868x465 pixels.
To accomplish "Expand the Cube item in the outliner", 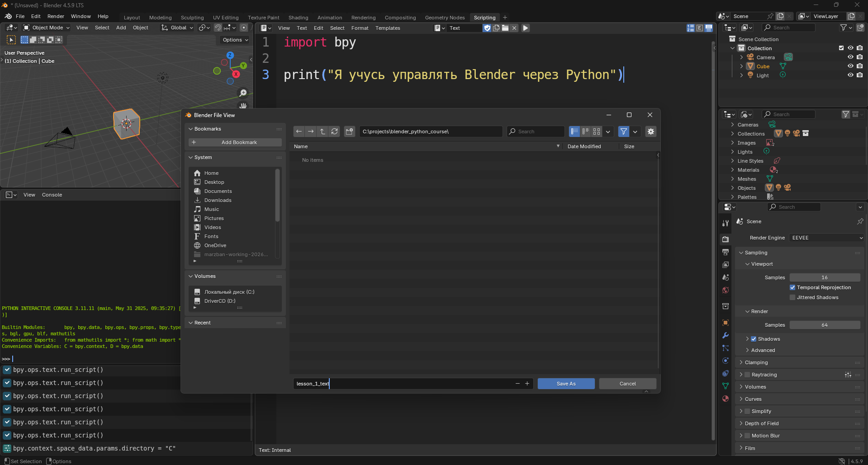I will [741, 66].
